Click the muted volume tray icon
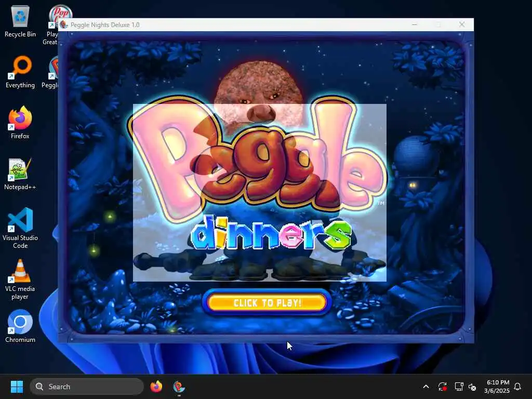 [x=472, y=387]
